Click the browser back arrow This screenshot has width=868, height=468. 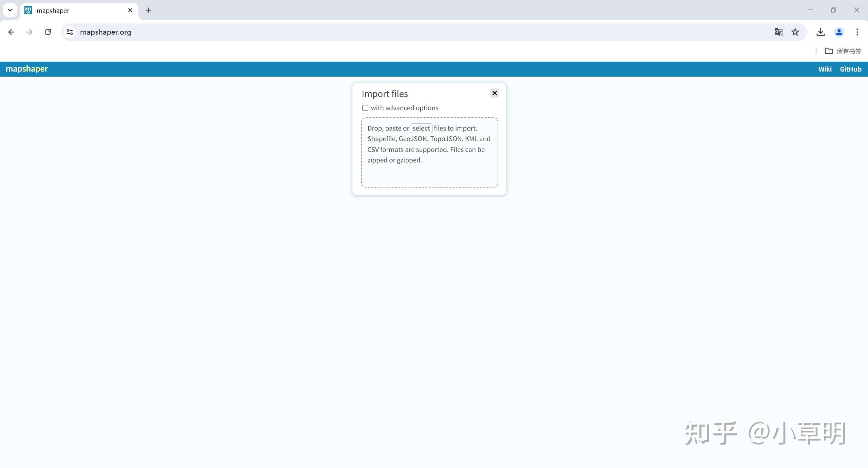click(x=11, y=32)
